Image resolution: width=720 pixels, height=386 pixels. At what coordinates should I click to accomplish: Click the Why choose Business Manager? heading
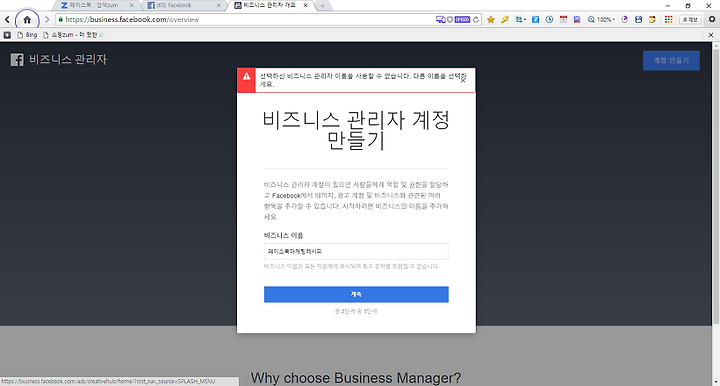pyautogui.click(x=356, y=378)
